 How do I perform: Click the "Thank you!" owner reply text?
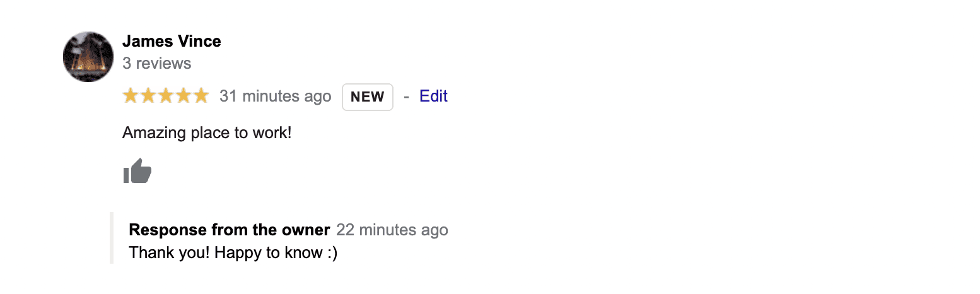(169, 253)
